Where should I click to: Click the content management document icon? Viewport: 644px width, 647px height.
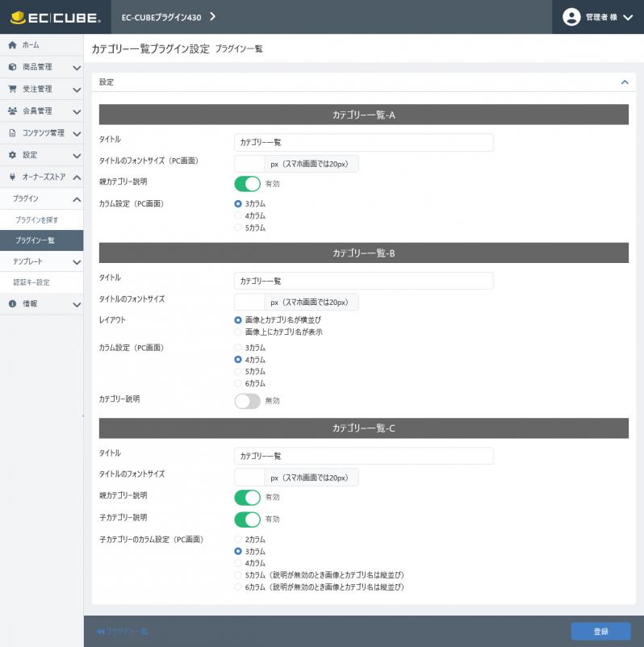(12, 133)
